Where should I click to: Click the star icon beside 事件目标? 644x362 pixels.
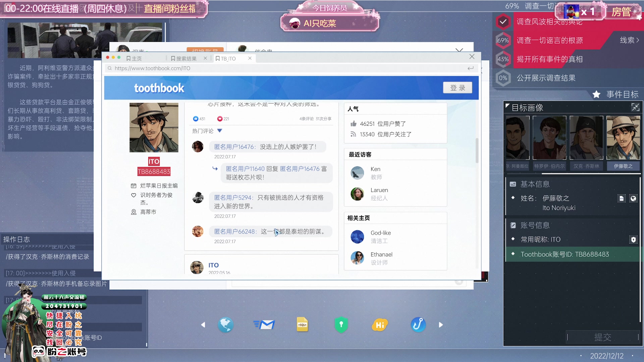tap(596, 95)
